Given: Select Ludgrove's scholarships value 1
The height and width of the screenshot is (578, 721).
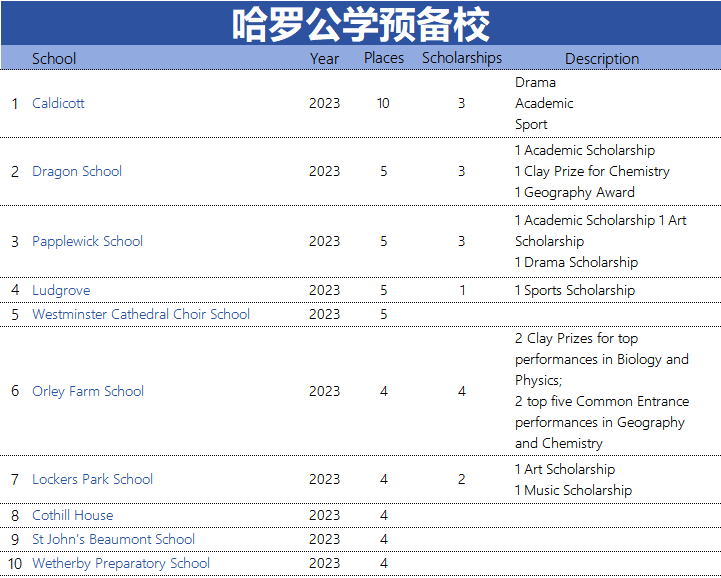Looking at the screenshot, I should click(463, 291).
